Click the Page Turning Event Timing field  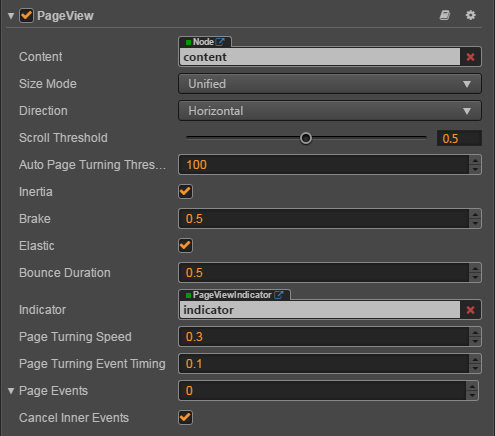(x=324, y=364)
